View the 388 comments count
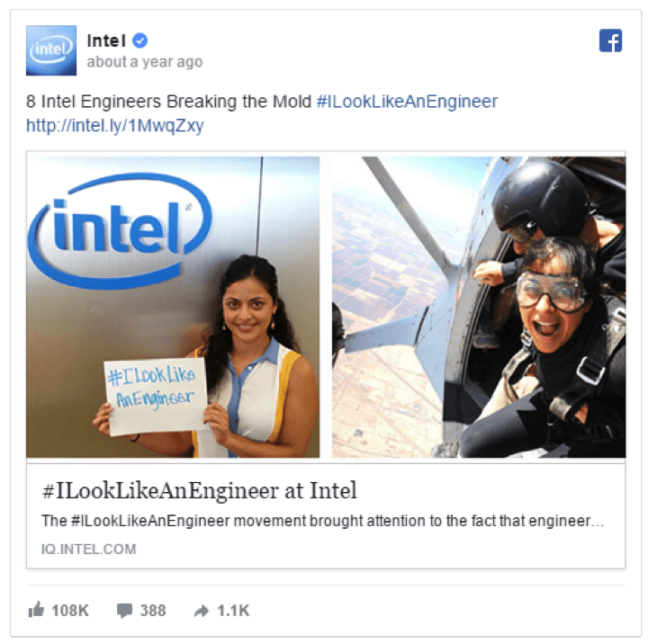The image size is (648, 644). pos(153,611)
